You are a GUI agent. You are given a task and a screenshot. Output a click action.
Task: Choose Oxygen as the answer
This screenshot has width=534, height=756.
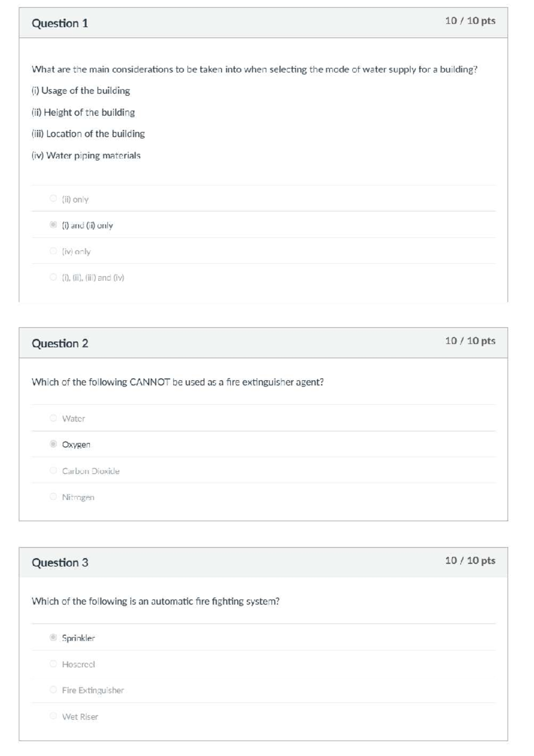(53, 444)
